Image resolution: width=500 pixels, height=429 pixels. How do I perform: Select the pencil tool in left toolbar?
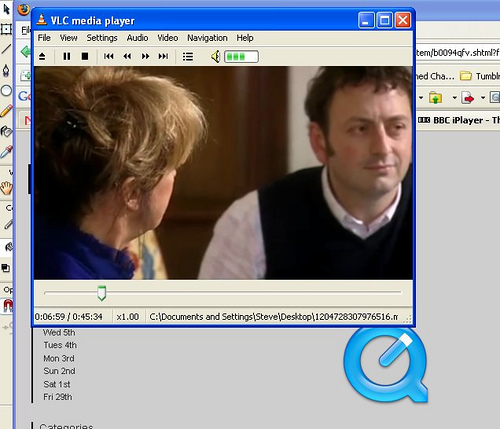coord(6,111)
